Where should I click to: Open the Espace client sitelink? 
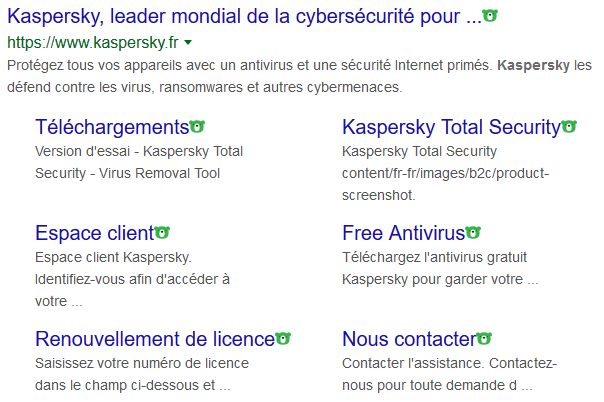[x=94, y=233]
